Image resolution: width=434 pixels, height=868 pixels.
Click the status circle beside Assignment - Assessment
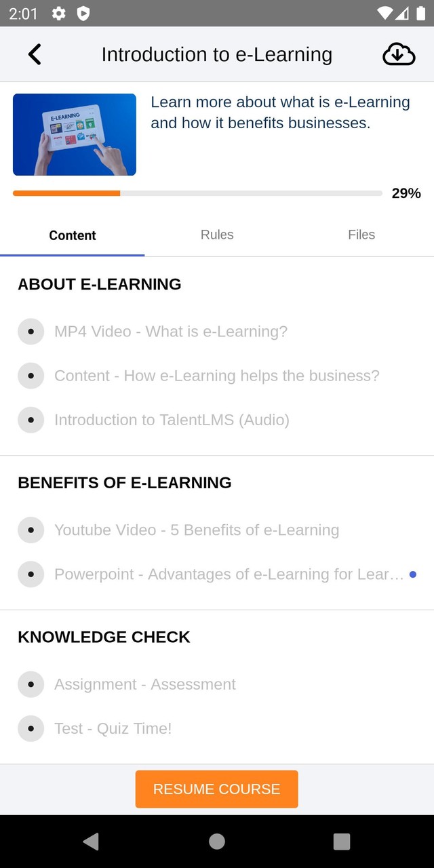click(31, 684)
